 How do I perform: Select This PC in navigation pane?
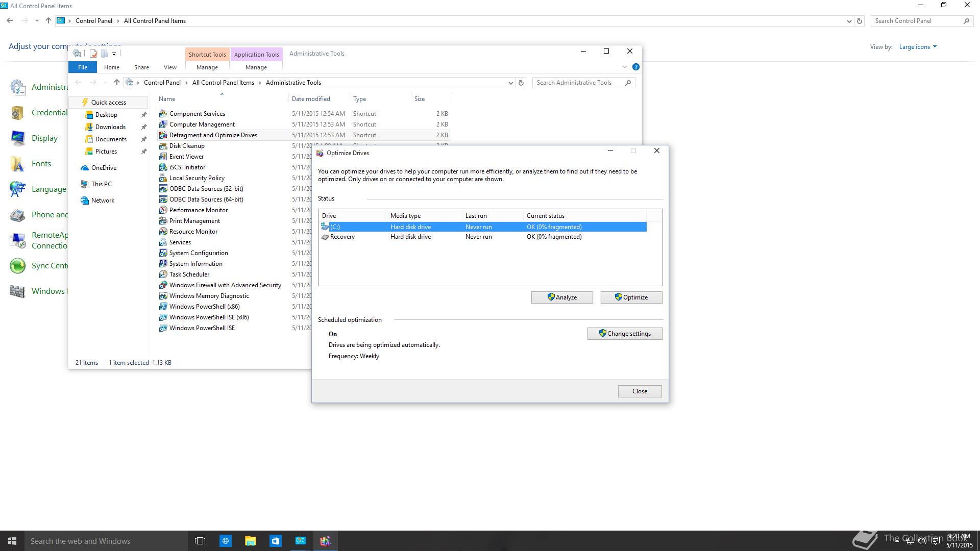point(101,184)
